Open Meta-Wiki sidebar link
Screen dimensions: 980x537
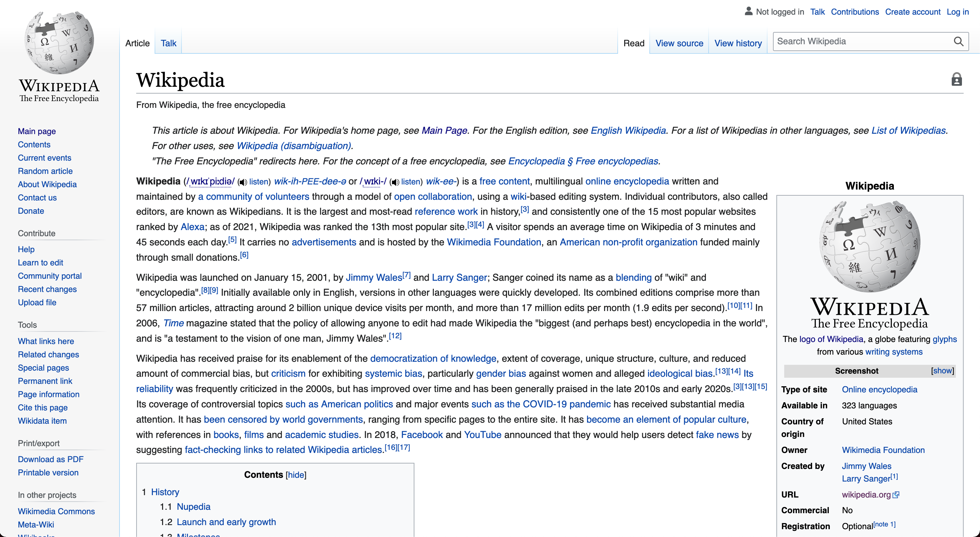point(36,525)
